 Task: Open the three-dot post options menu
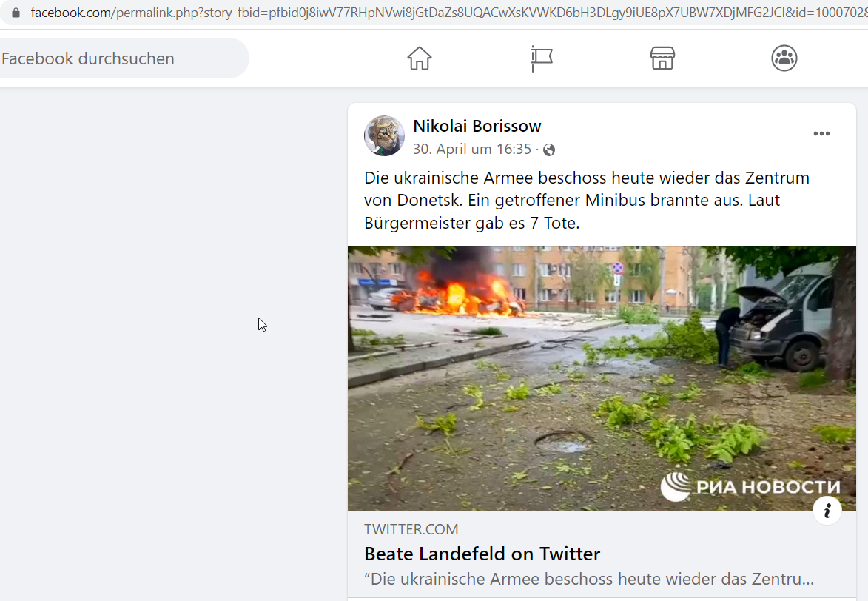coord(821,133)
